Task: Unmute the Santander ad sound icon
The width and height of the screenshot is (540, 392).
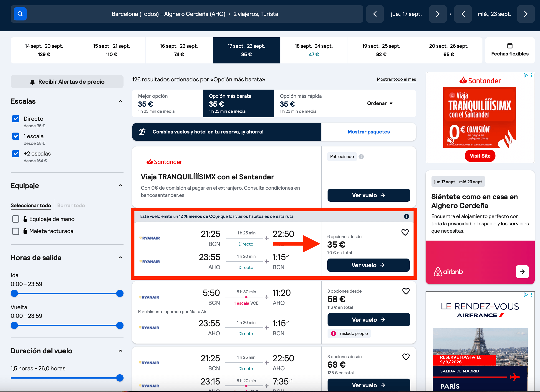Action: (x=450, y=140)
